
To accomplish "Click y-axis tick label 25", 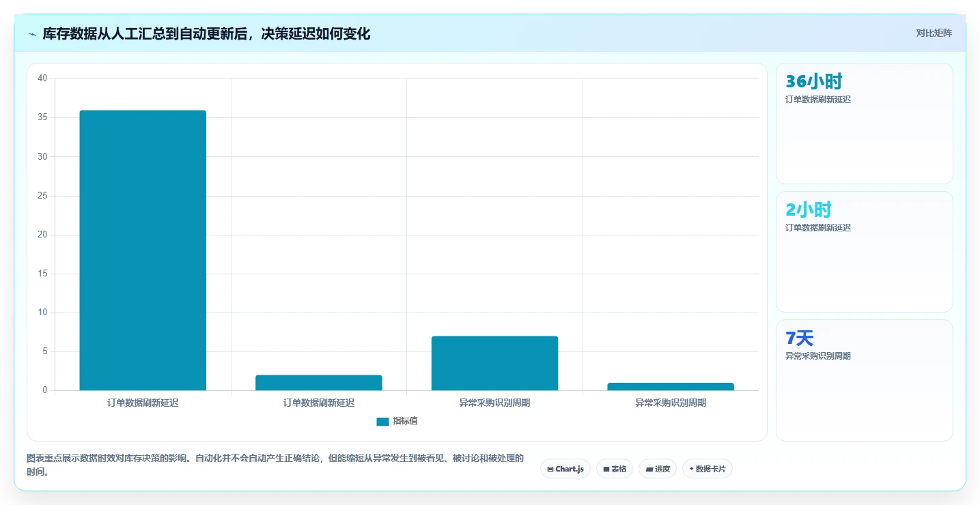I will pos(42,196).
